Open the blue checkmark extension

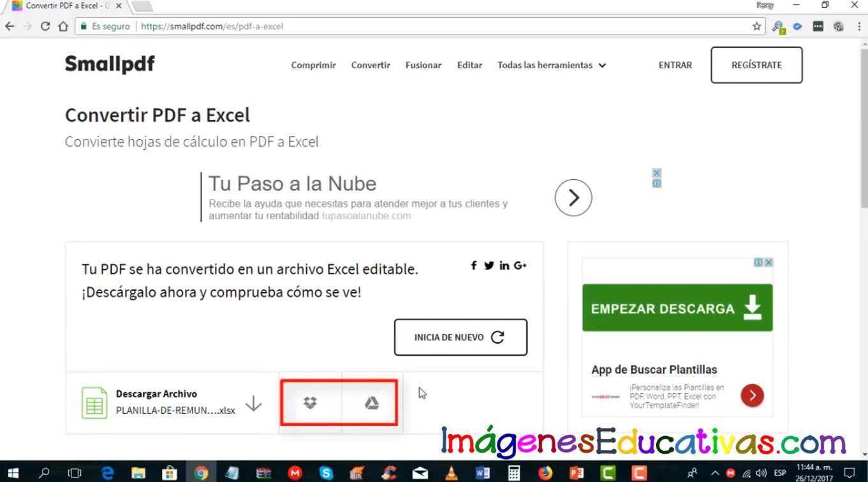pyautogui.click(x=797, y=27)
